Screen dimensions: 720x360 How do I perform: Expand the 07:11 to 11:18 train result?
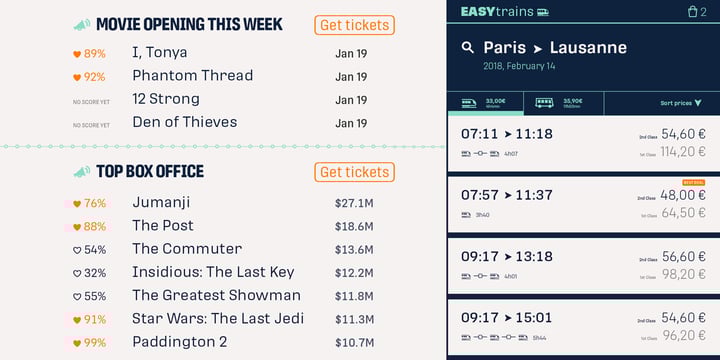583,144
